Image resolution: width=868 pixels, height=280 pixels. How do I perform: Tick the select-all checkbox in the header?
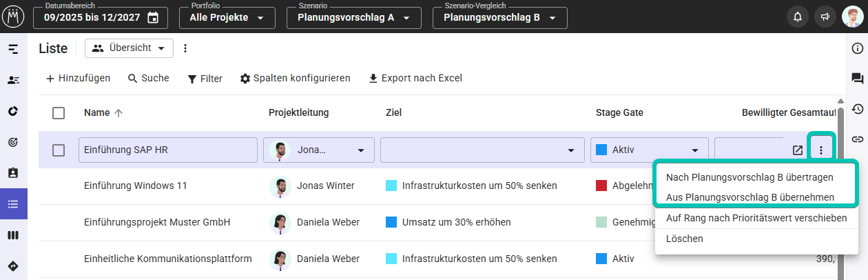click(59, 113)
